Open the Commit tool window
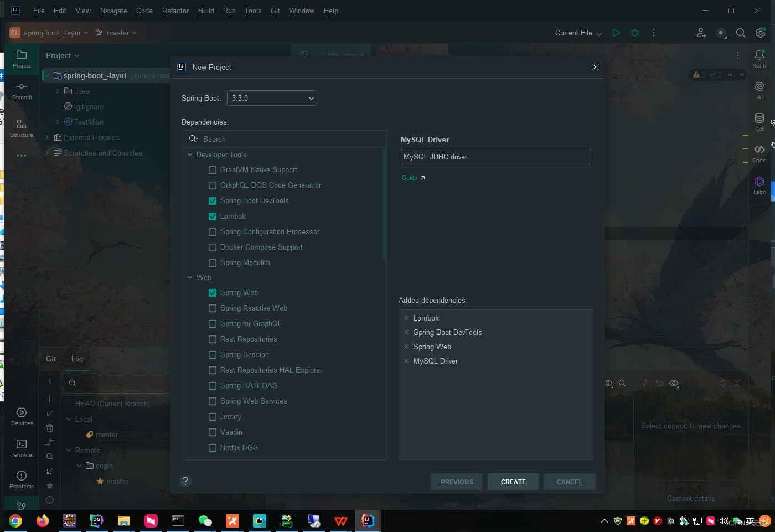 (22, 92)
